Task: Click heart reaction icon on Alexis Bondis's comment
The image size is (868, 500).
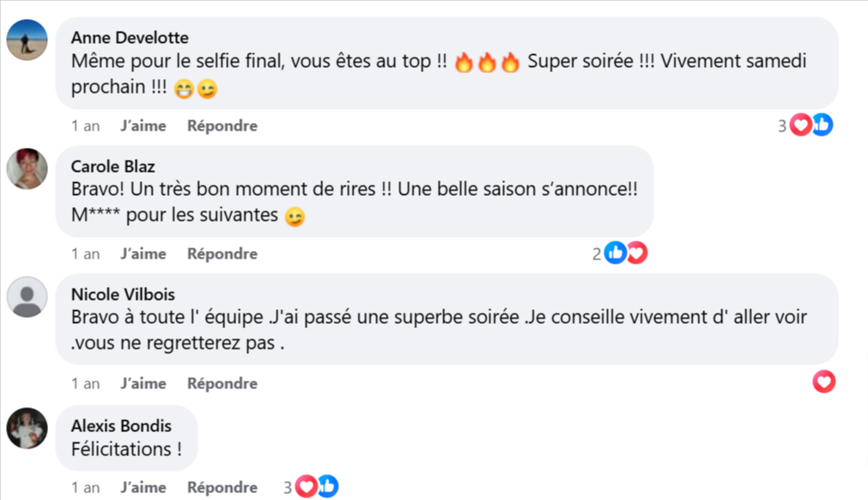Action: (307, 487)
